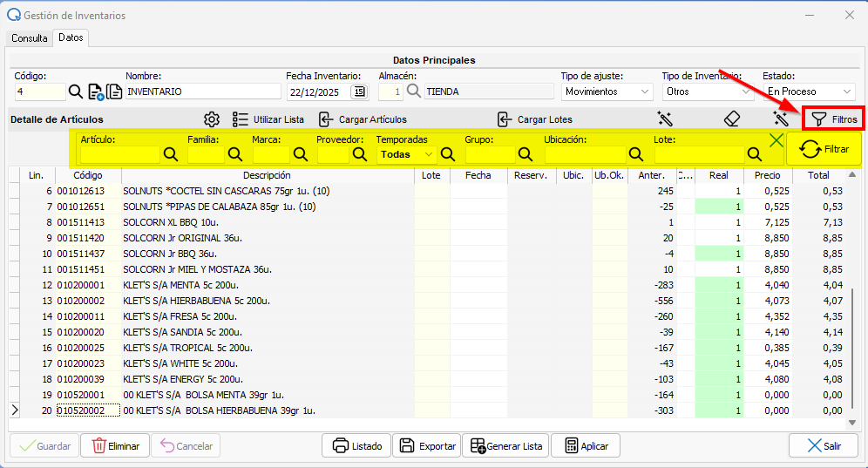
Task: Open the Tipo de Inventario Otros dropdown
Action: point(709,92)
